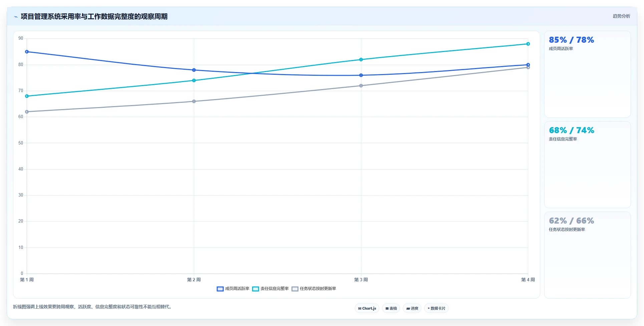Click the gray data point at 第 4 周 (79)
Image resolution: width=644 pixels, height=326 pixels.
528,68
